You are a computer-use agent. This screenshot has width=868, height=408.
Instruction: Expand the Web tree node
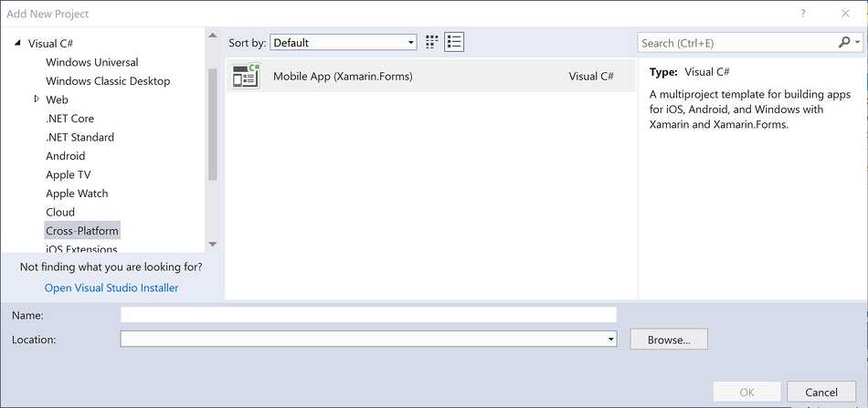click(37, 99)
